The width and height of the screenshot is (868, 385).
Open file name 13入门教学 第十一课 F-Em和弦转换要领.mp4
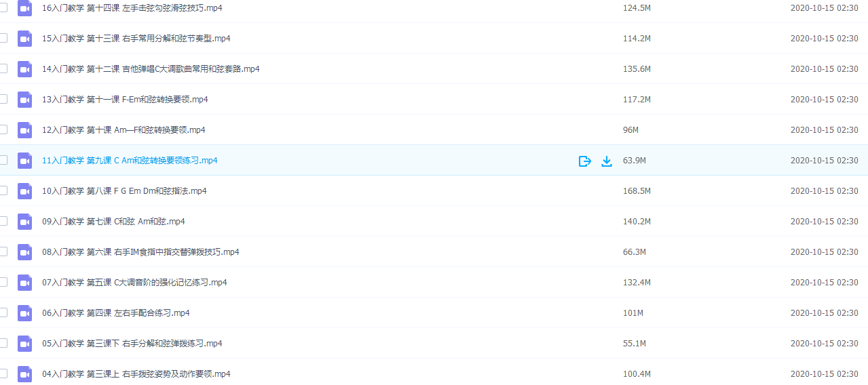[125, 100]
